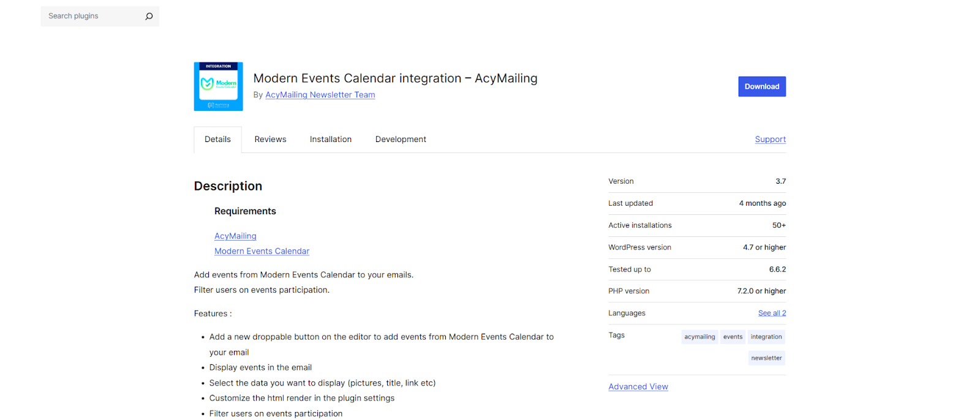Click 'Display events in the email' bullet
Screen dimensions: 980x420
tap(260, 367)
